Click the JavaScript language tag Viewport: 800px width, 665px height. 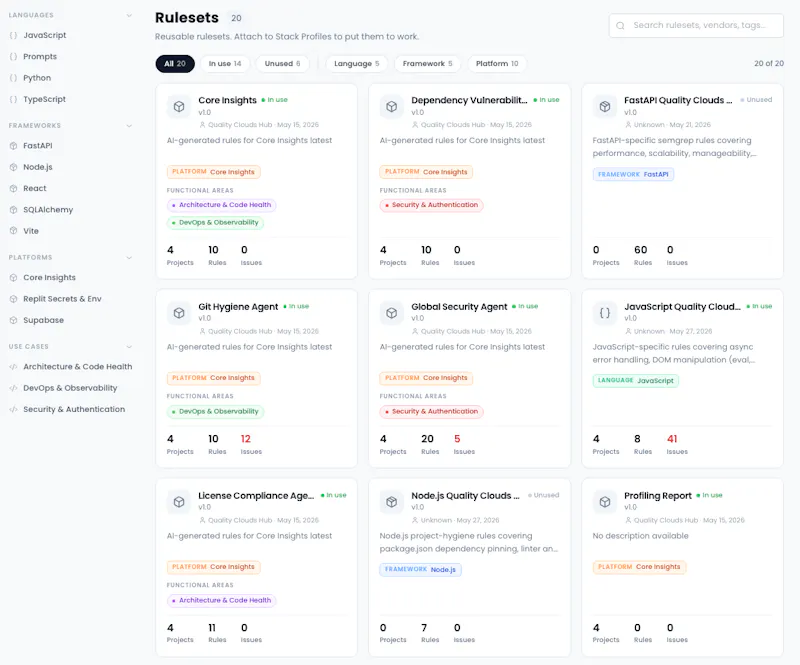(x=636, y=381)
